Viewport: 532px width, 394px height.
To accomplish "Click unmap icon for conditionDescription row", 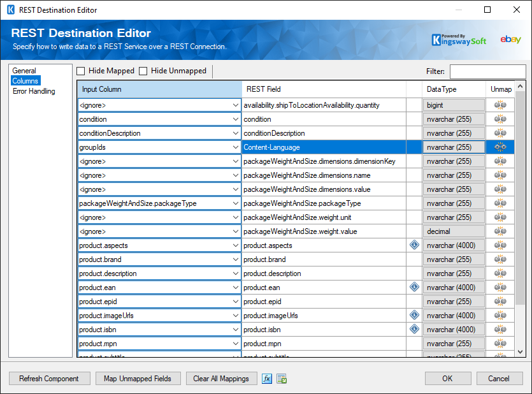I will [x=500, y=133].
